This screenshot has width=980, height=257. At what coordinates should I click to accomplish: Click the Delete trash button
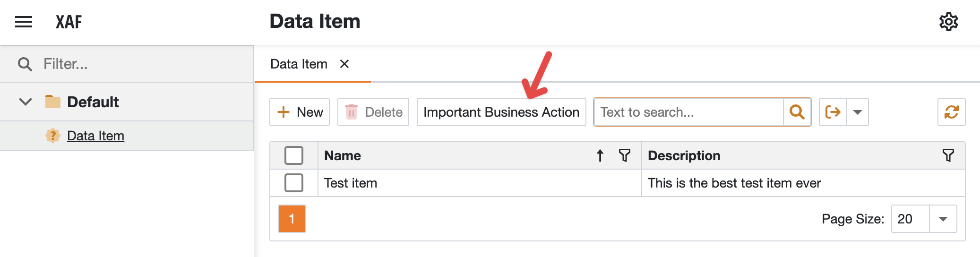373,112
